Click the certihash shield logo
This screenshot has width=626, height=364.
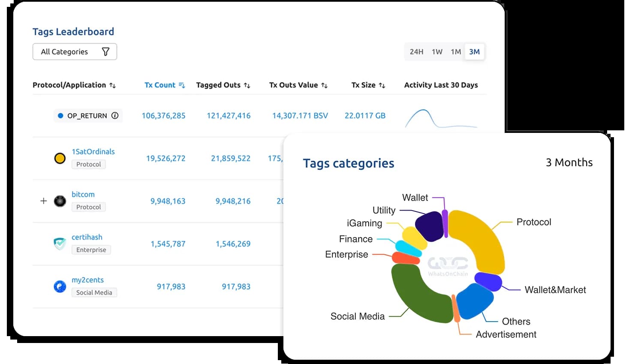pyautogui.click(x=60, y=244)
